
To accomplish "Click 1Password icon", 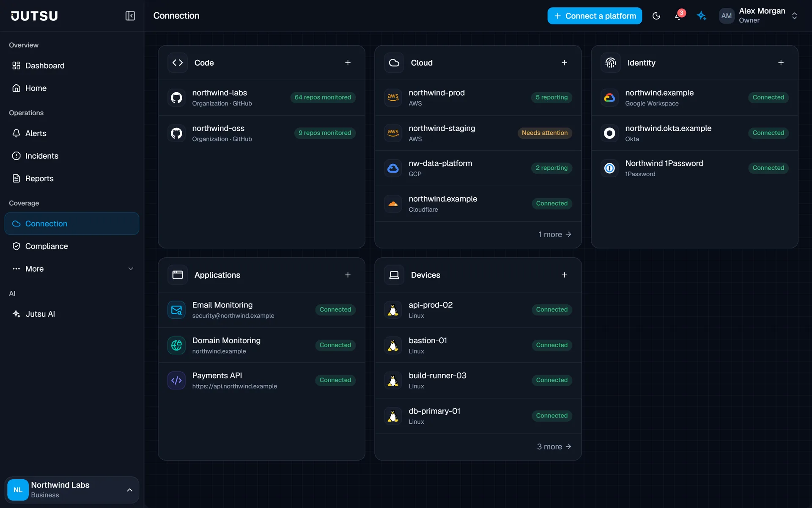I will (609, 168).
